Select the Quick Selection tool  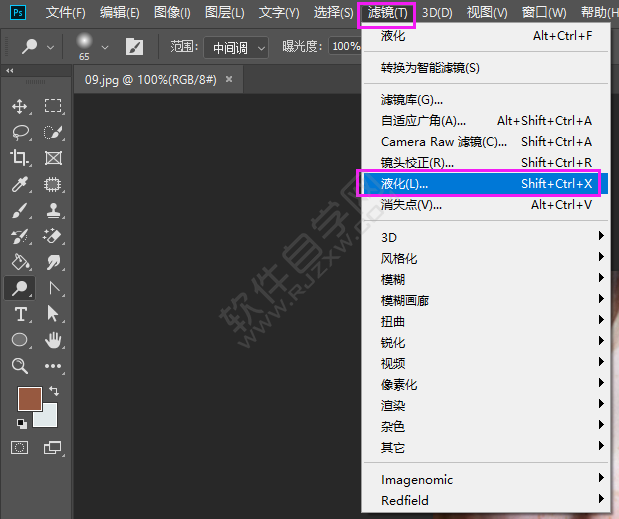53,133
